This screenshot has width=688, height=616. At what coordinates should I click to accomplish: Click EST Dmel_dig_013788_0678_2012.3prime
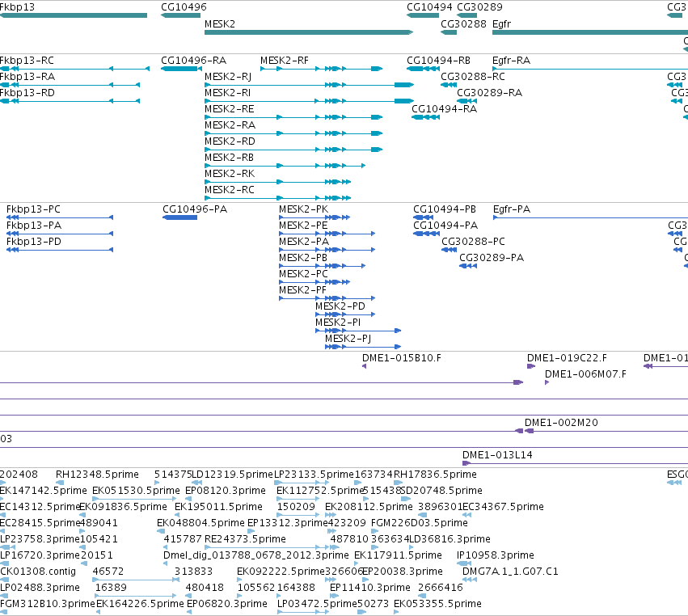tap(255, 555)
